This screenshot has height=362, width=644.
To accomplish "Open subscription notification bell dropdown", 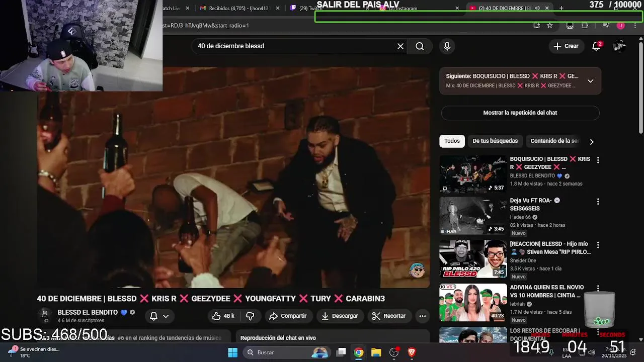I will coord(159,316).
